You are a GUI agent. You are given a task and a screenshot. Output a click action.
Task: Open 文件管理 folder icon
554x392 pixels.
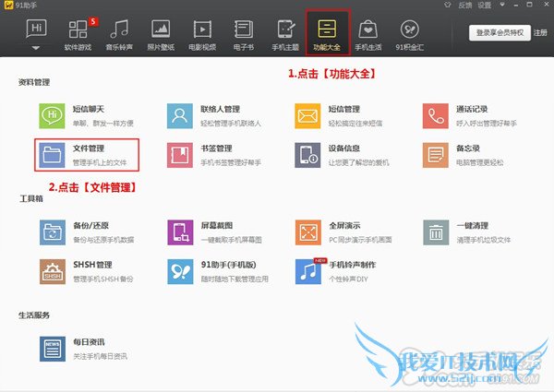point(52,155)
